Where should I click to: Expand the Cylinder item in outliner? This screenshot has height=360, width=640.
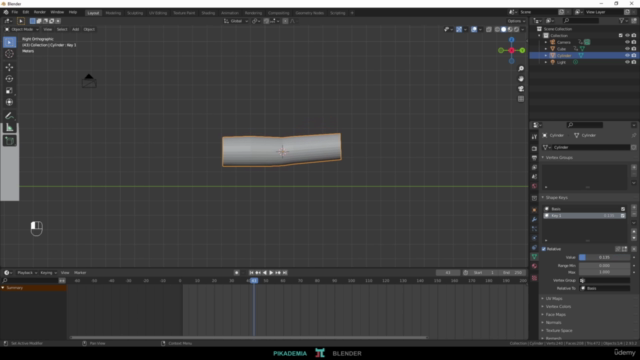point(546,56)
